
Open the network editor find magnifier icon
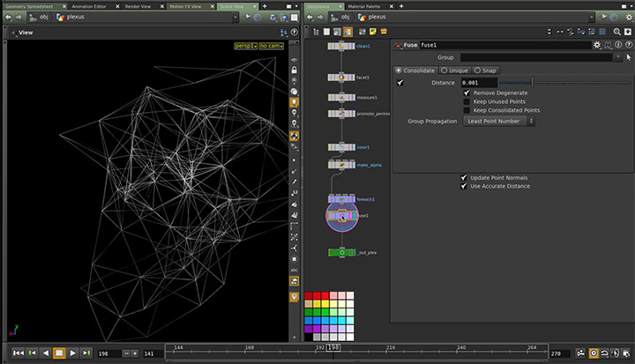click(616, 32)
